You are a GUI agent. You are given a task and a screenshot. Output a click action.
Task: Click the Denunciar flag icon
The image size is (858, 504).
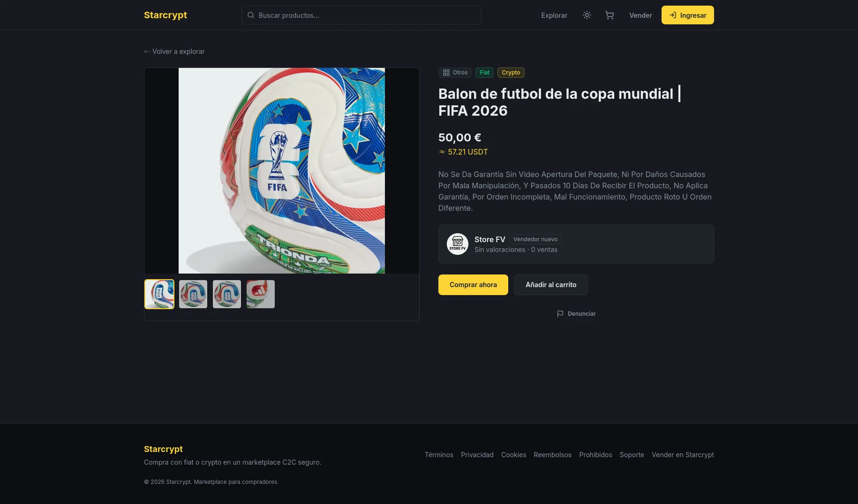point(560,314)
